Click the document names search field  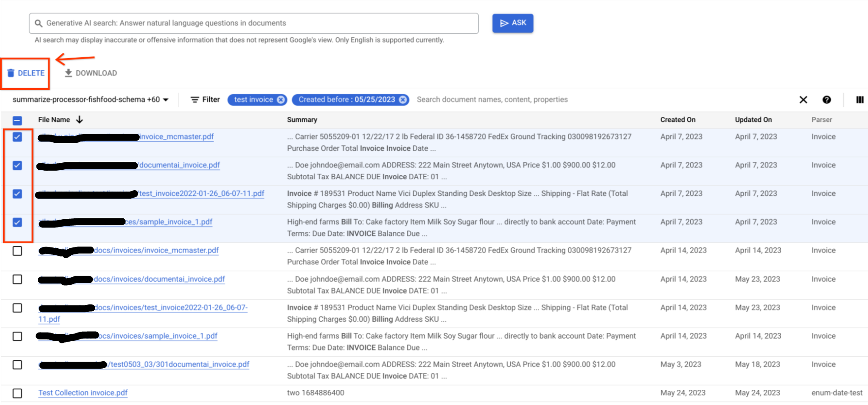coord(492,99)
